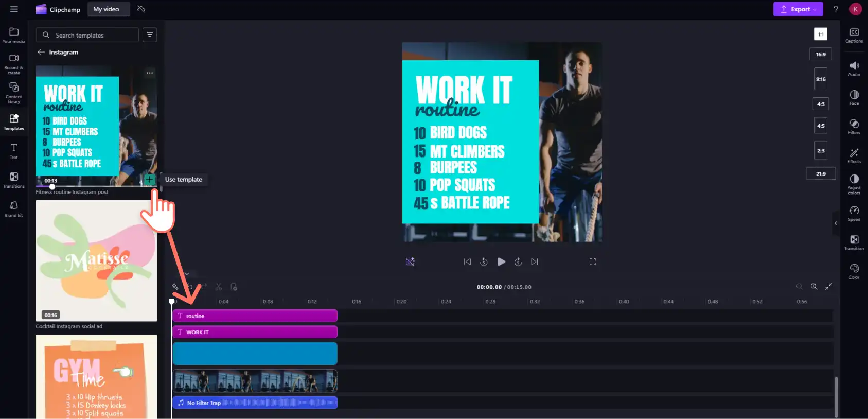Open the Effects properties panel
This screenshot has width=868, height=419.
click(854, 155)
